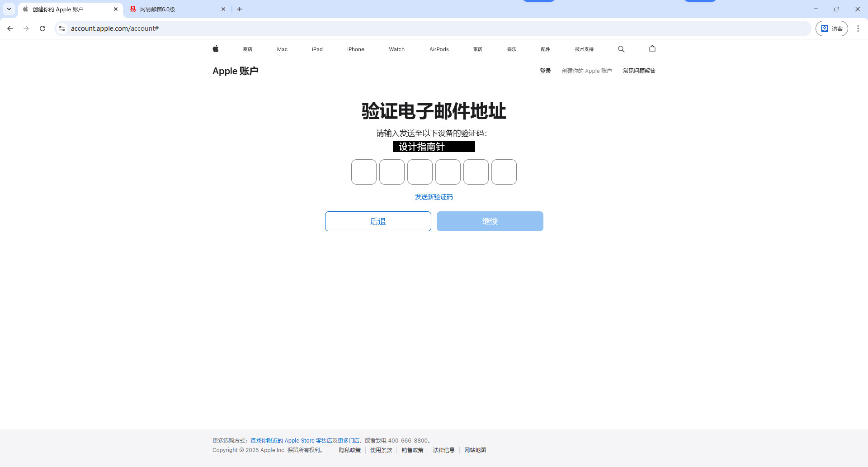
Task: Open the 法律信息 footer link
Action: point(444,450)
